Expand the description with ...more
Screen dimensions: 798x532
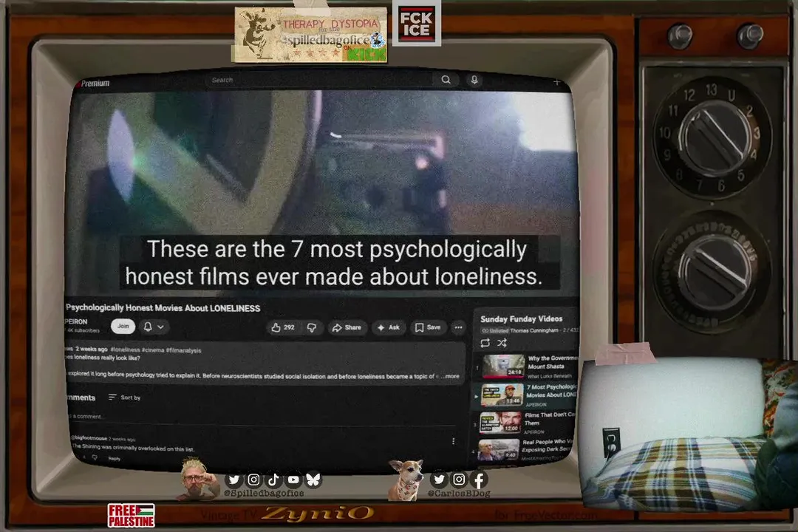coord(451,376)
